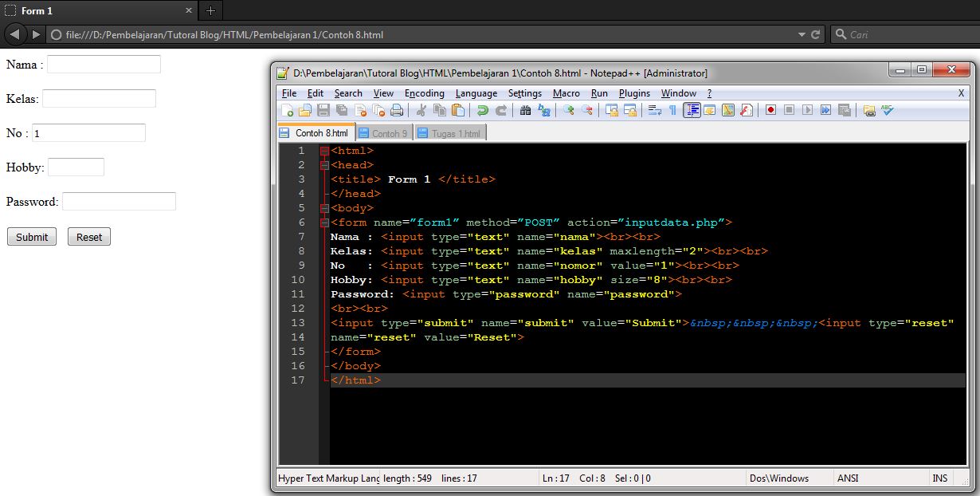This screenshot has height=496, width=980.
Task: Toggle word wrap in the editor
Action: 654,110
